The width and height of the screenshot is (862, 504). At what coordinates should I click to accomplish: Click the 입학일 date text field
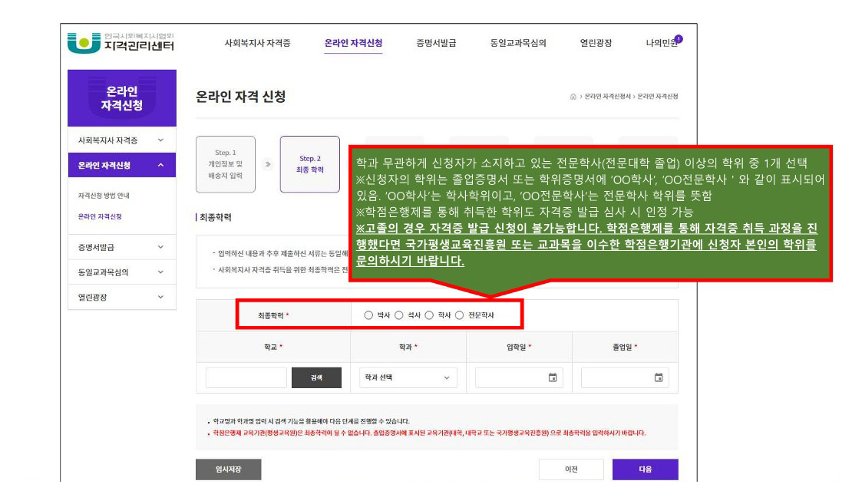tap(519, 377)
